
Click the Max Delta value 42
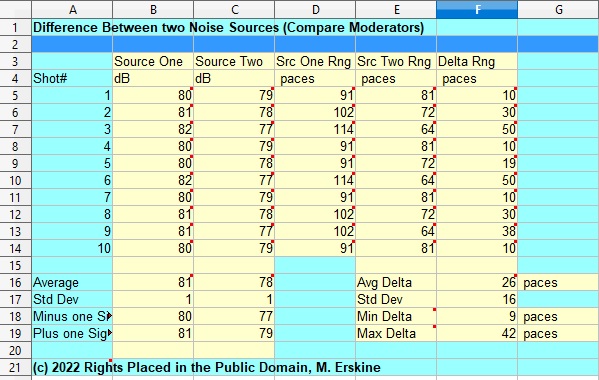(x=477, y=333)
